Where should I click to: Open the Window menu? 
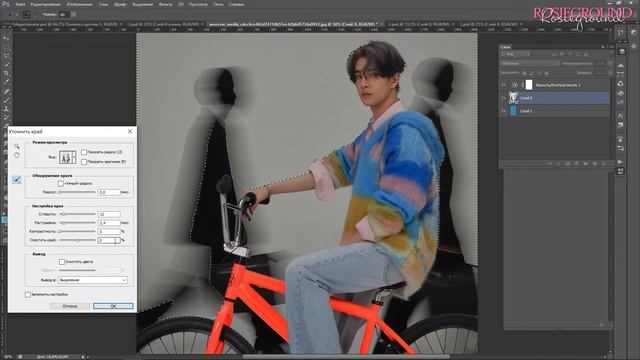[x=218, y=4]
